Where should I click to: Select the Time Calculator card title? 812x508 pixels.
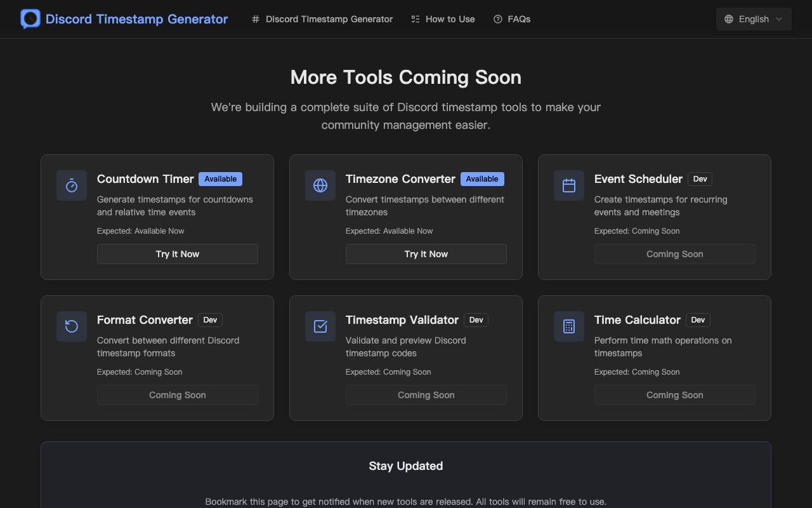638,320
